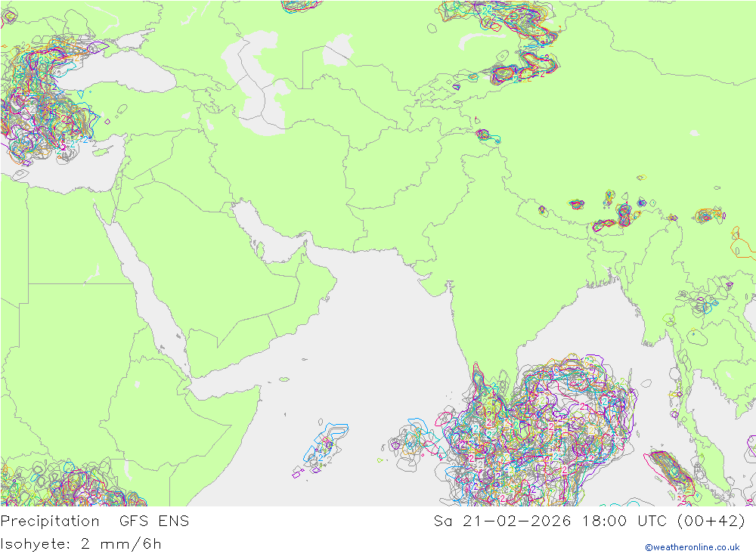
Task: Click the 'Precipitation GFS ENS' title text
Action: 95,522
